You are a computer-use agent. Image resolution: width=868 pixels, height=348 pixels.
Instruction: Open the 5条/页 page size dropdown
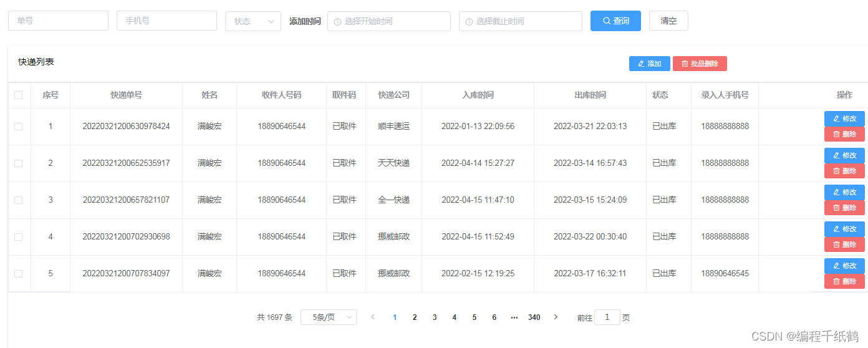pos(329,317)
